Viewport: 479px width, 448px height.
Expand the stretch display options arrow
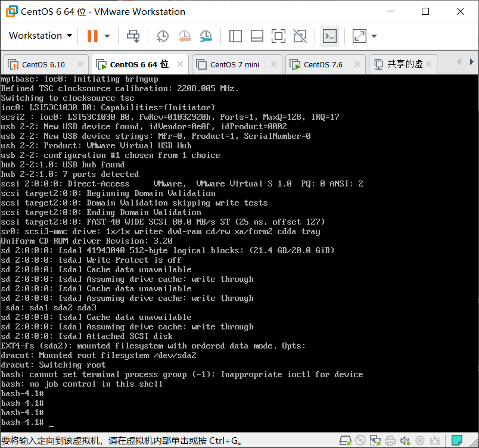(x=374, y=36)
